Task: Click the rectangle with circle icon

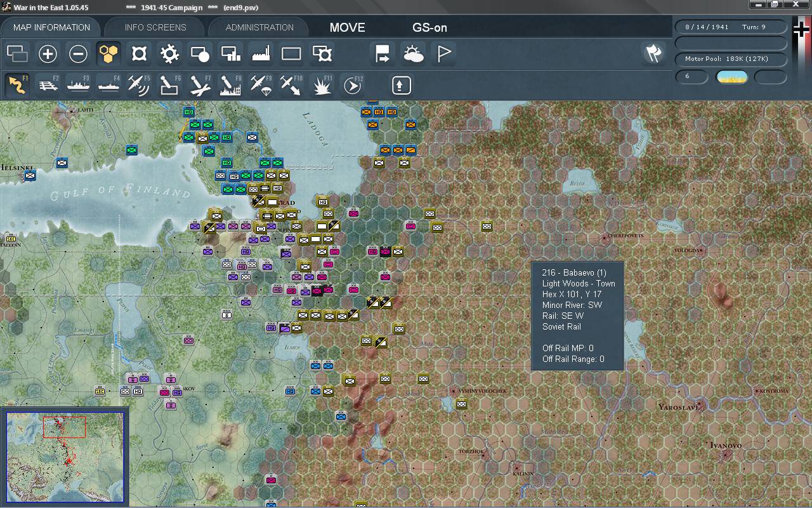Action: [200, 54]
